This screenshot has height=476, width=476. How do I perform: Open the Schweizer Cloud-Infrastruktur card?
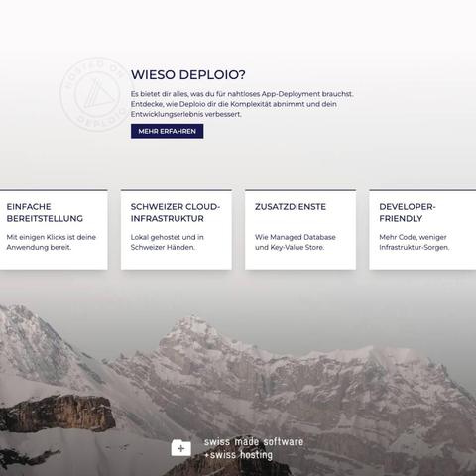coord(177,230)
